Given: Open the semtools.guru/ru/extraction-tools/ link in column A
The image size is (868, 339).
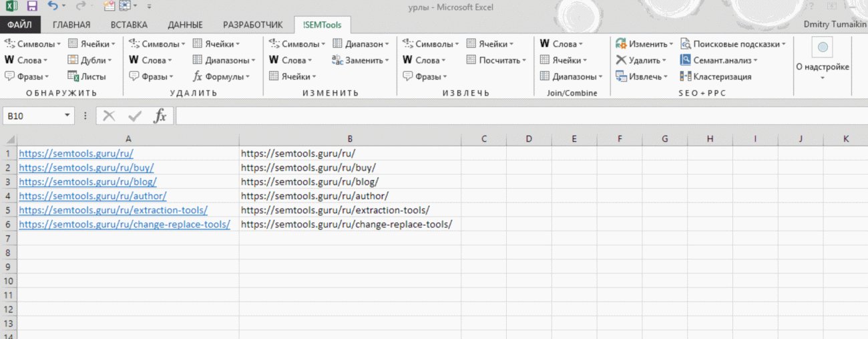Looking at the screenshot, I should tap(113, 210).
